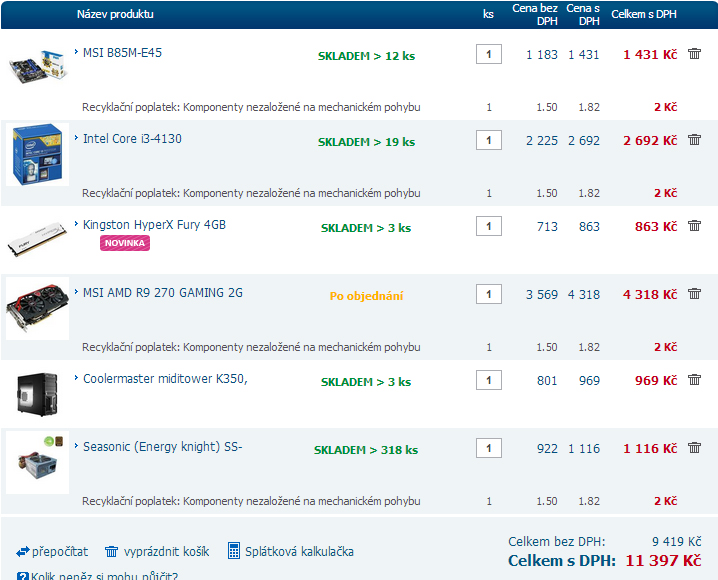Click the trash icon beside vyprázdnit košík
Screen dimensions: 718x580
(111, 552)
